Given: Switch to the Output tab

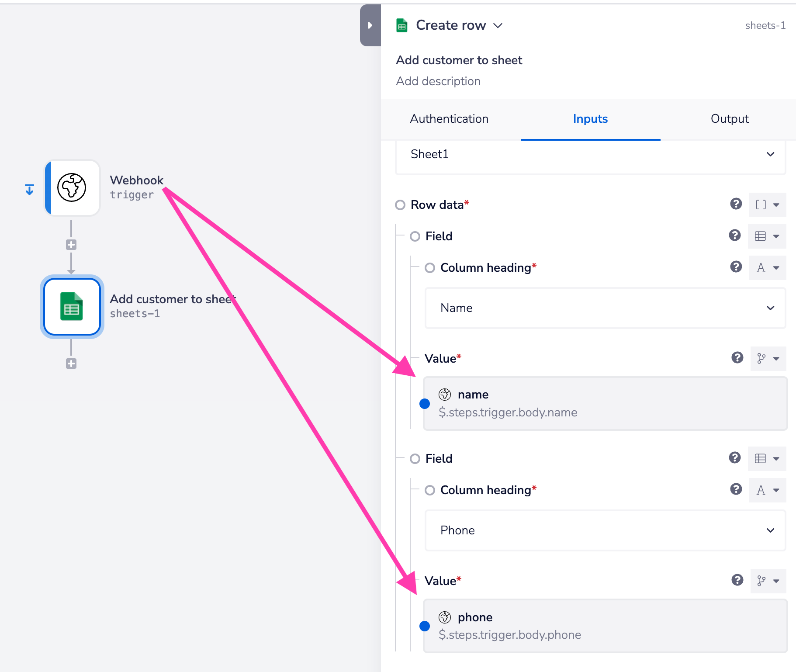Looking at the screenshot, I should [x=729, y=119].
